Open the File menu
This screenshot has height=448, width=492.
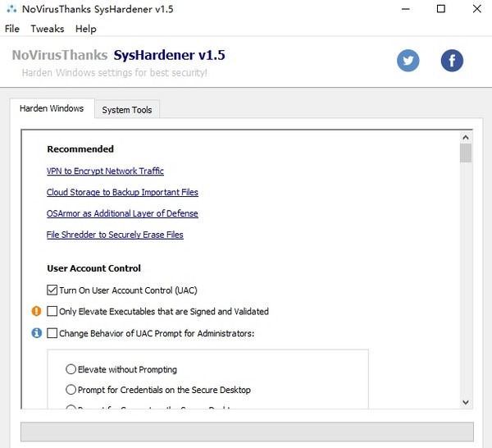[x=11, y=29]
